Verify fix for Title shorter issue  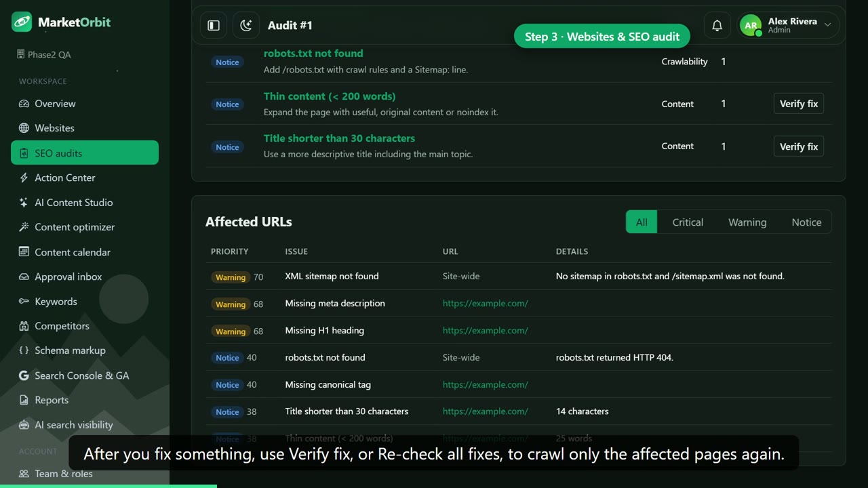[799, 146]
